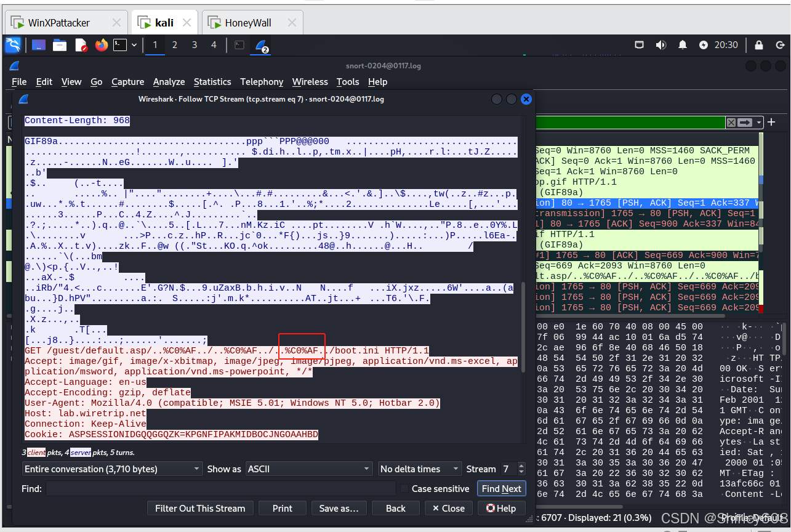
Task: Open the No delta times dropdown
Action: coord(420,469)
